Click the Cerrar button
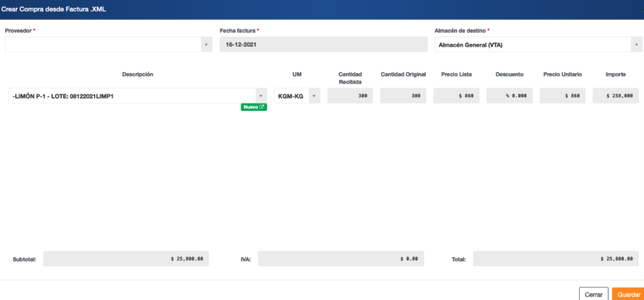644x300 pixels. (x=593, y=294)
